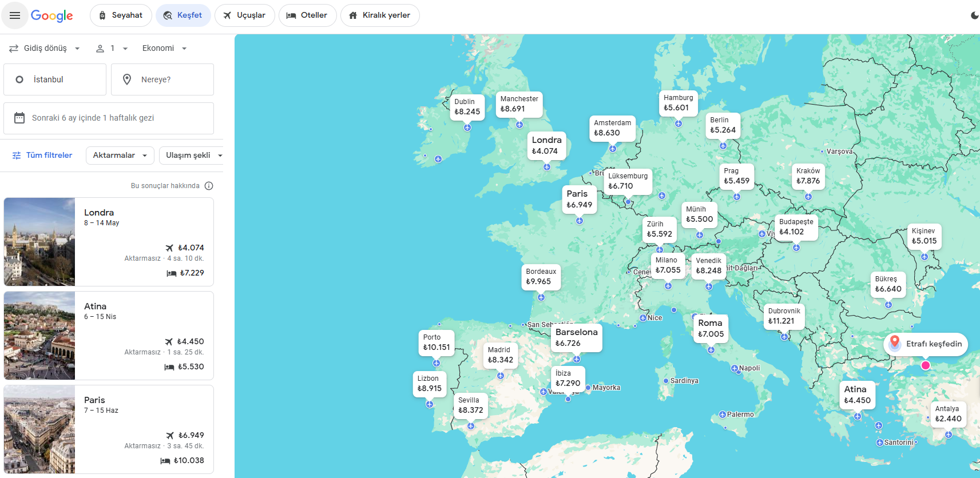Click the Google logo

pyautogui.click(x=51, y=15)
